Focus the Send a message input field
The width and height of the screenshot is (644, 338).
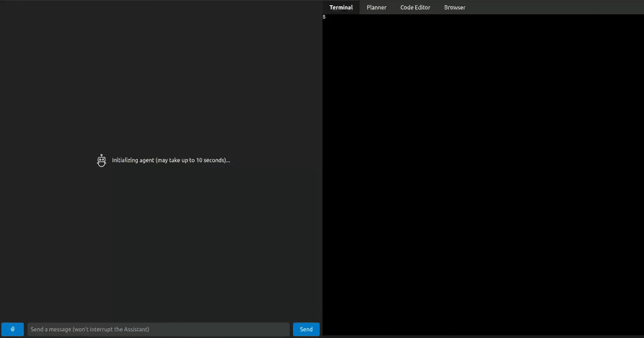coord(158,329)
